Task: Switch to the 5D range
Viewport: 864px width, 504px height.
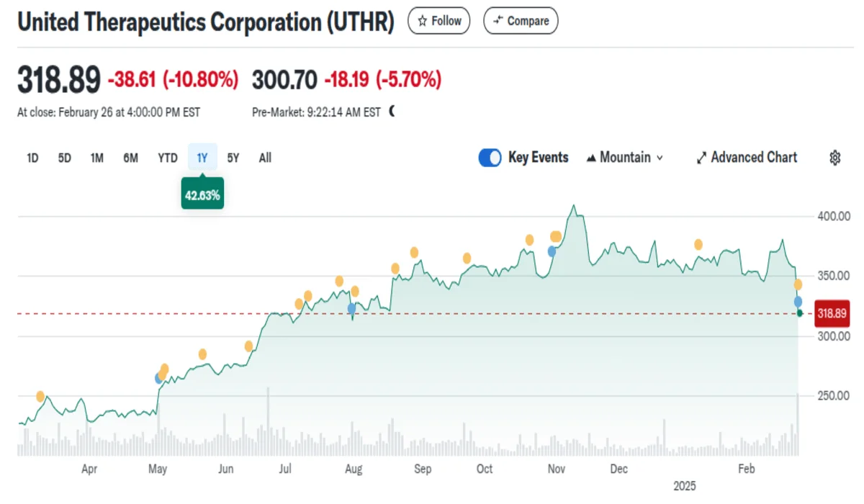Action: click(65, 158)
